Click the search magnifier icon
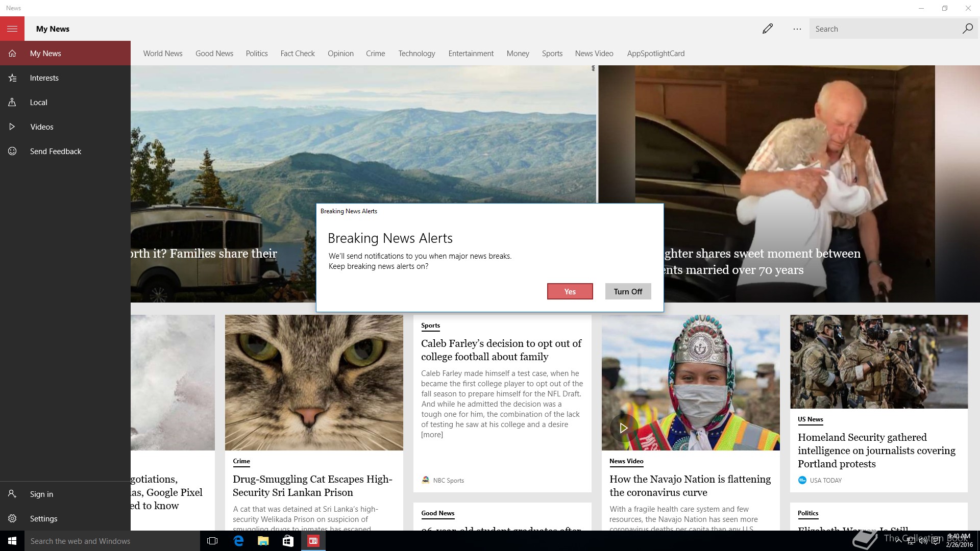980x551 pixels. point(967,29)
